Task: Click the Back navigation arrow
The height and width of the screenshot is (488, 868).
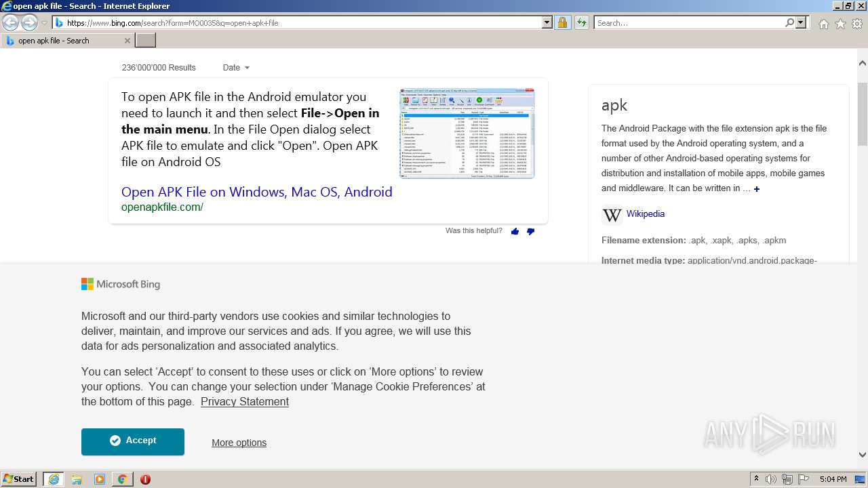Action: [x=10, y=22]
